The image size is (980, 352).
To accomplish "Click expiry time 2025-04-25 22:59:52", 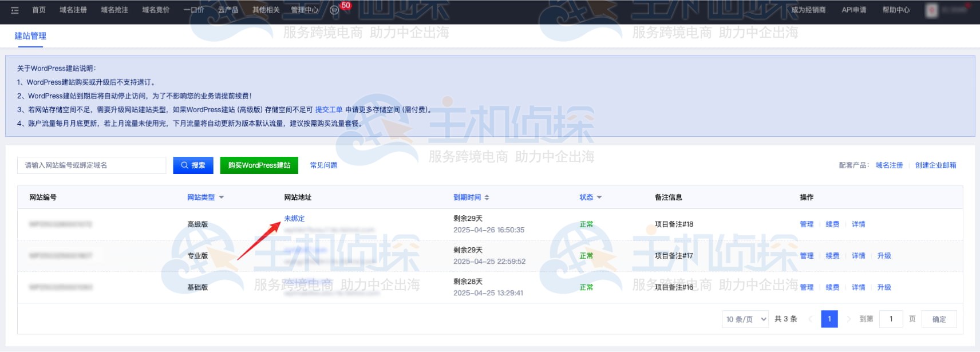I will pos(489,262).
